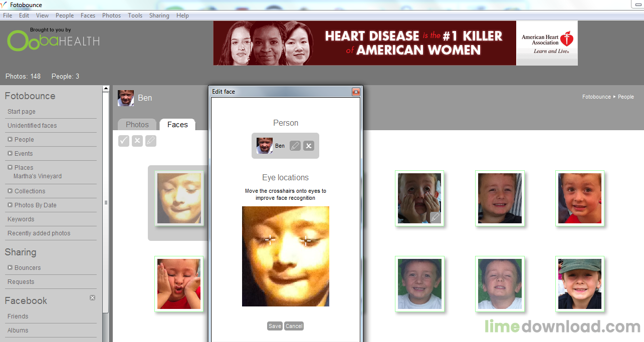The width and height of the screenshot is (644, 342).
Task: Click the checkmark confirm icon below the tabs
Action: click(x=124, y=141)
